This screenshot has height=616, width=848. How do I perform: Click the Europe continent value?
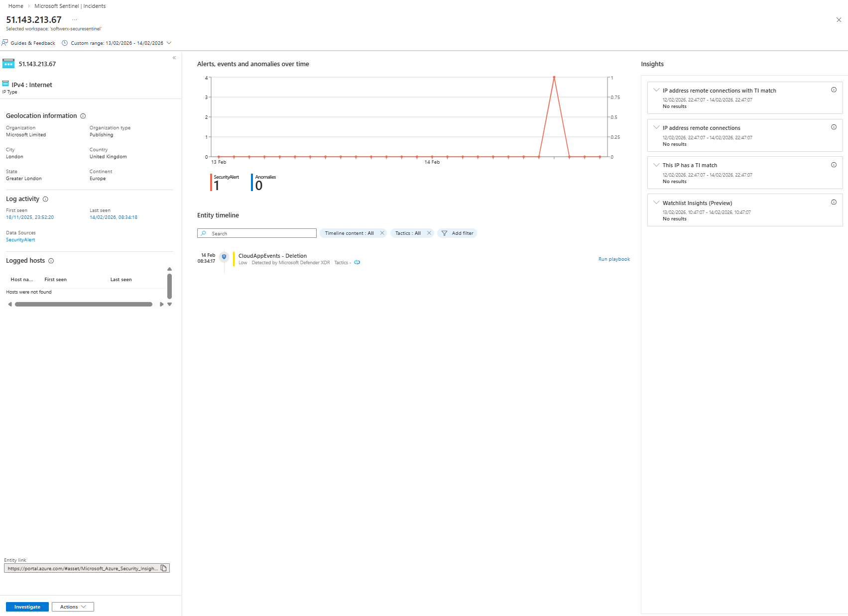[98, 179]
